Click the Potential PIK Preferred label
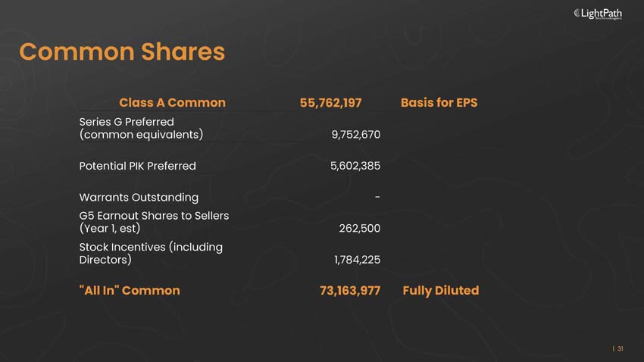644x362 pixels. click(137, 166)
